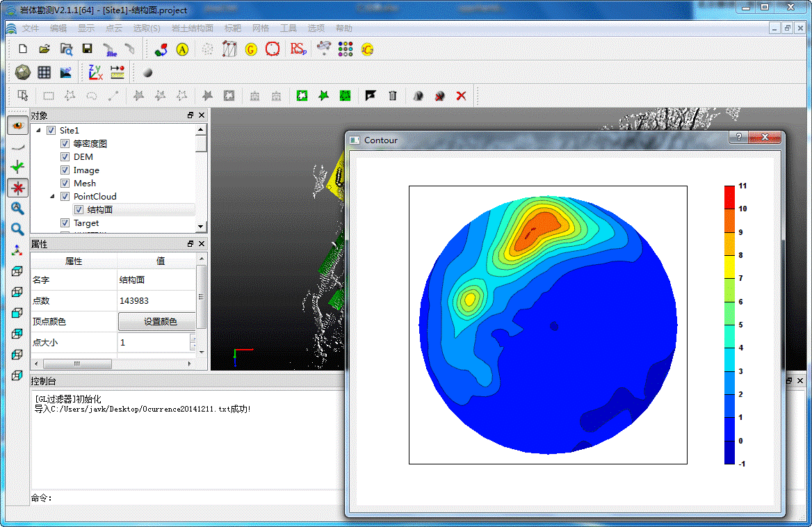This screenshot has height=527, width=812.
Task: Click the help button in Contour dialog
Action: (x=738, y=138)
